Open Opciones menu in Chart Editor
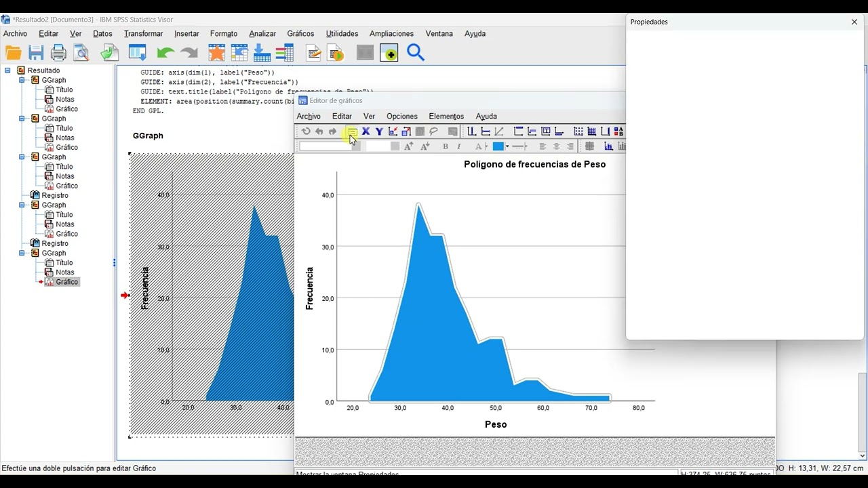 coord(402,117)
